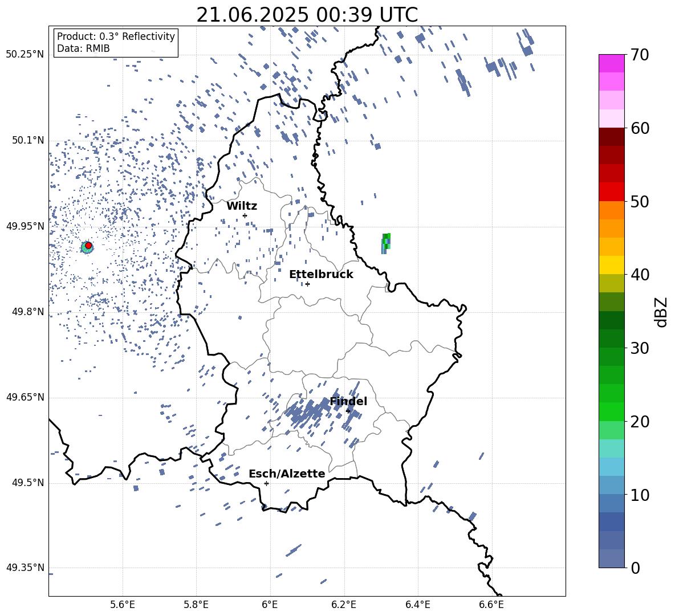
Task: Click the magenta 70 dBZ colorbar segment
Action: click(x=611, y=63)
